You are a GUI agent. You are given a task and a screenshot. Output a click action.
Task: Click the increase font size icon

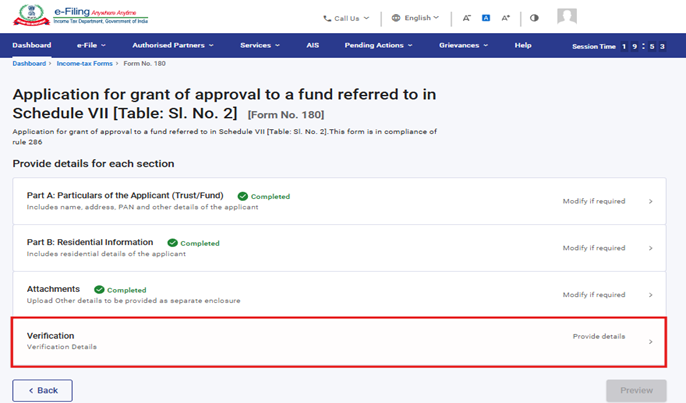click(x=506, y=18)
